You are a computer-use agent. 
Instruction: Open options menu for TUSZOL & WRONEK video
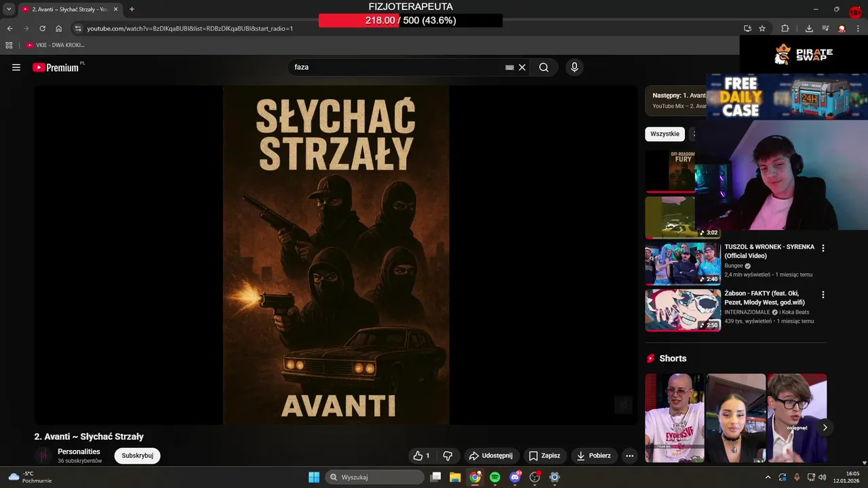(823, 248)
